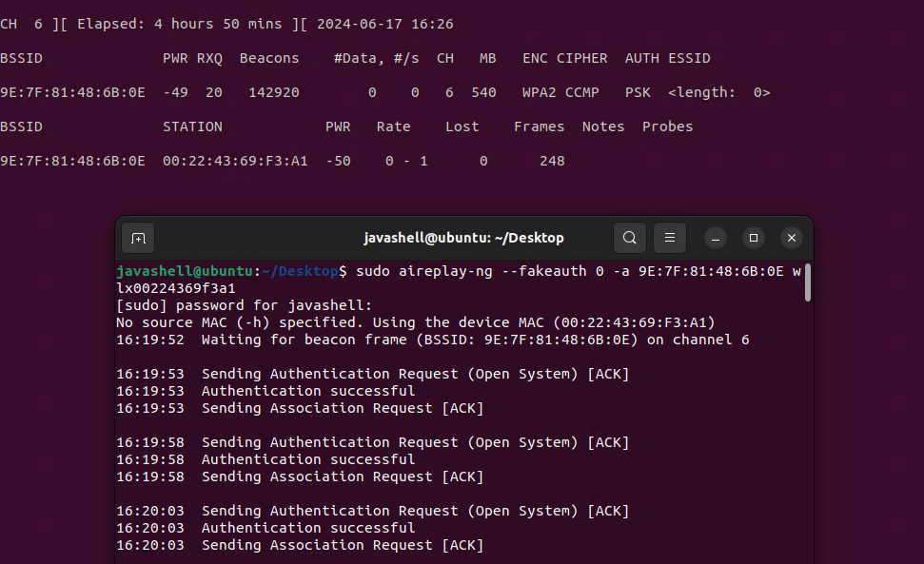Click the ENC column header
Screen dimensions: 924x564
(x=535, y=58)
